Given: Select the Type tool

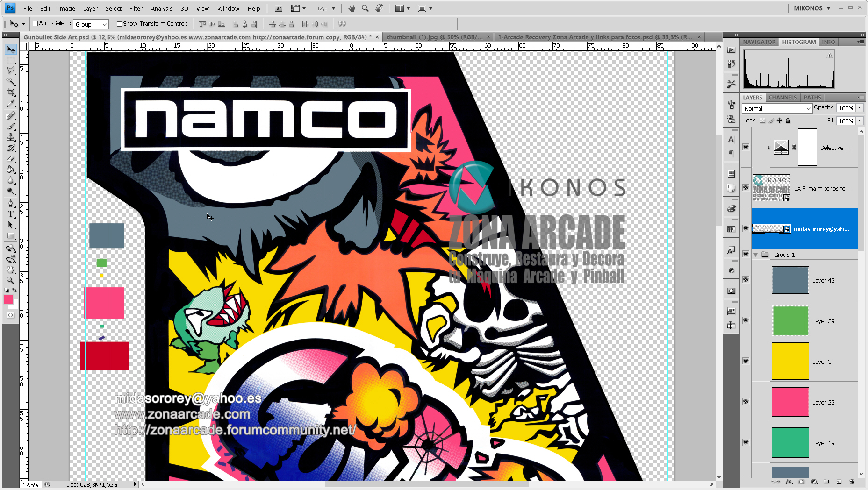Looking at the screenshot, I should 11,214.
